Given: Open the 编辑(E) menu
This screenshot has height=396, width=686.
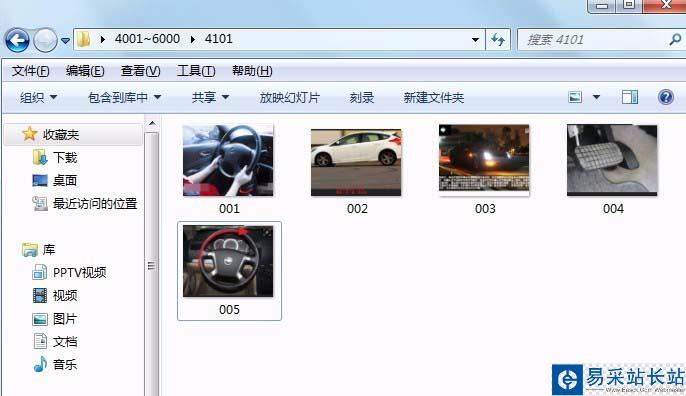Looking at the screenshot, I should (85, 71).
